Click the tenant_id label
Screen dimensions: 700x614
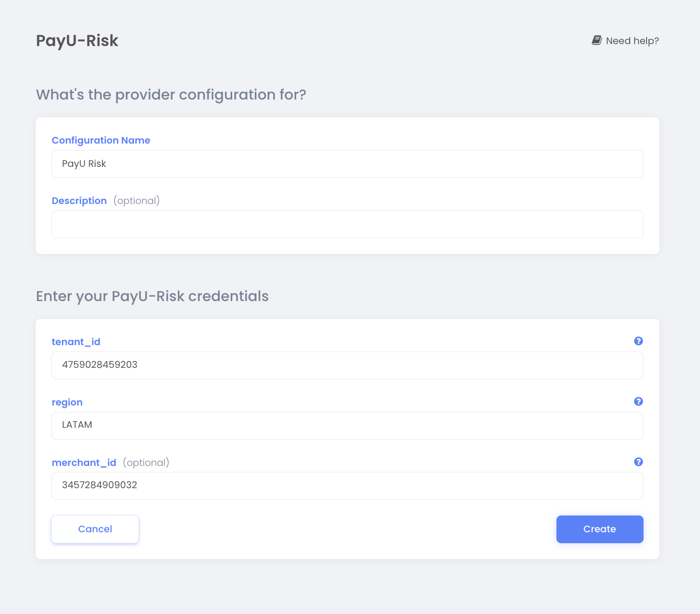tap(76, 342)
